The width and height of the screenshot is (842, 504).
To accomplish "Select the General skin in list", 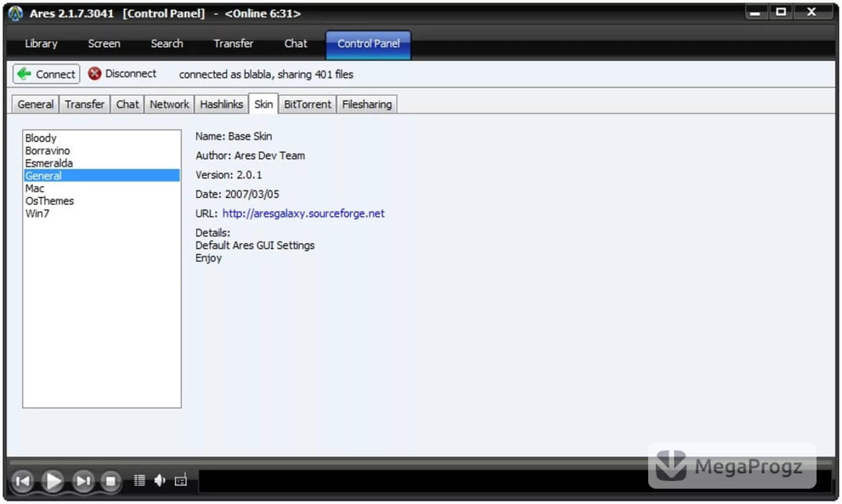I will pyautogui.click(x=102, y=176).
